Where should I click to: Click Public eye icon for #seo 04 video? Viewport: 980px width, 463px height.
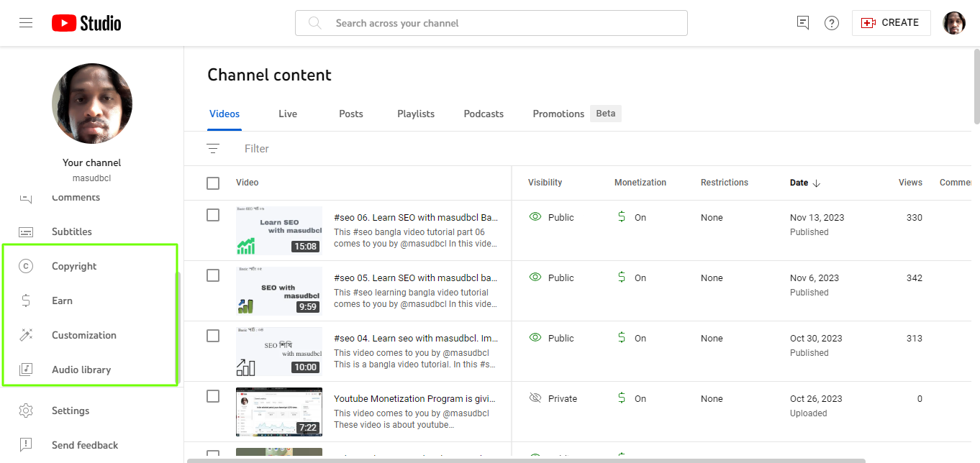click(x=535, y=337)
